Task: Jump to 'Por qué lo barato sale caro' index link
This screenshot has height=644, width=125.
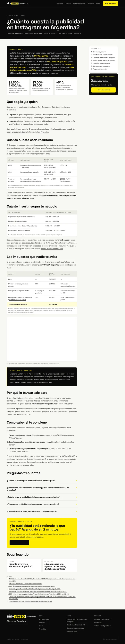Action: tap(101, 63)
